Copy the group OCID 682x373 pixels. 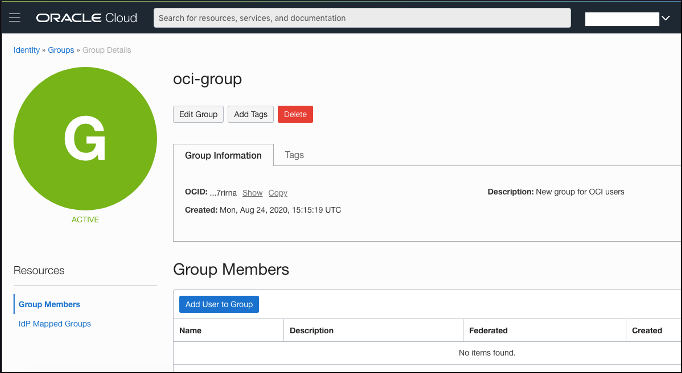278,193
